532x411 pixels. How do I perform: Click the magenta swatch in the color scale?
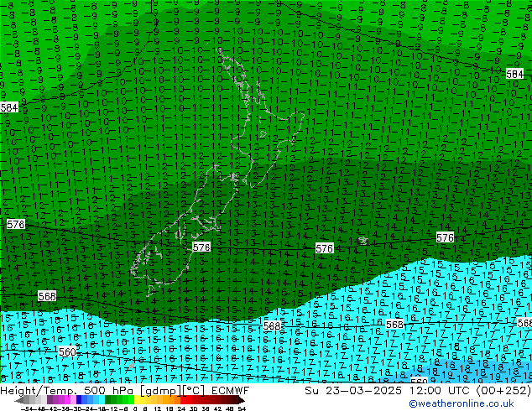tap(67, 400)
